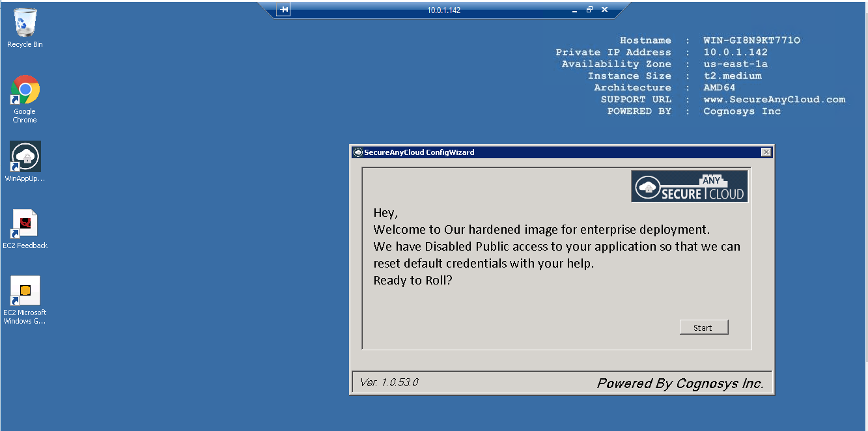
Task: Click the www.SecureAnyCloud.com support URL text
Action: coord(774,100)
